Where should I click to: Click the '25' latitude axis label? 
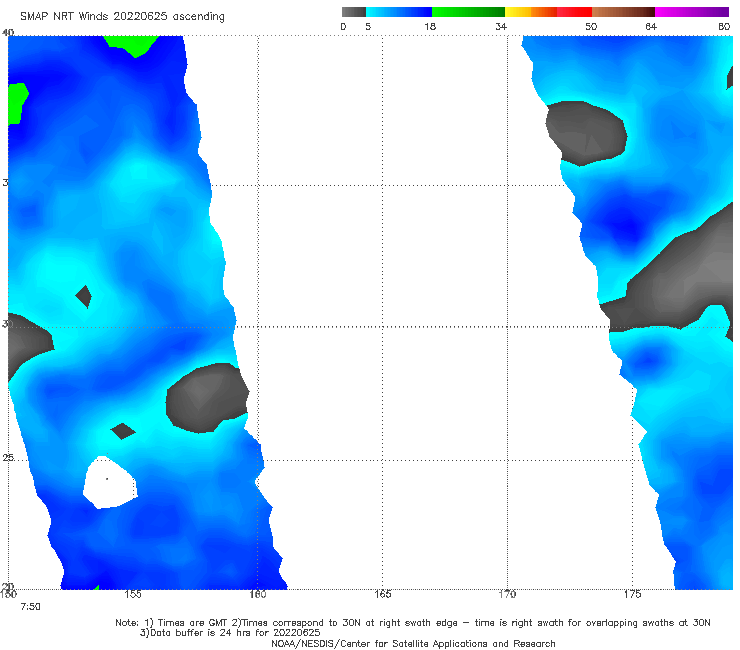[8, 458]
